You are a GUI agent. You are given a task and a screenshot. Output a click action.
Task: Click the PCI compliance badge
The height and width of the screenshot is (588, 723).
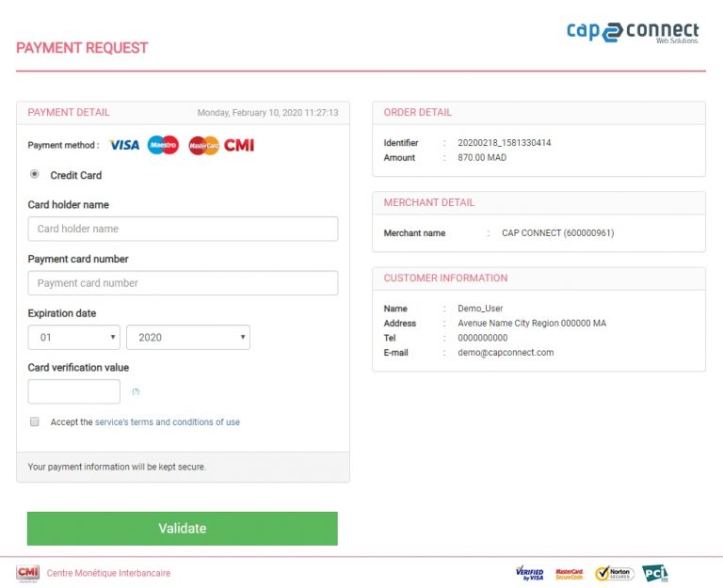pos(655,573)
